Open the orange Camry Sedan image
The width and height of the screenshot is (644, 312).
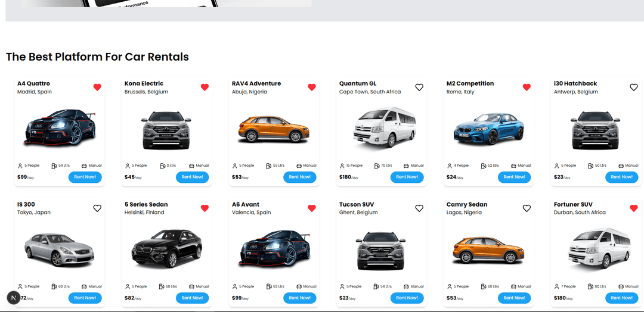click(488, 250)
